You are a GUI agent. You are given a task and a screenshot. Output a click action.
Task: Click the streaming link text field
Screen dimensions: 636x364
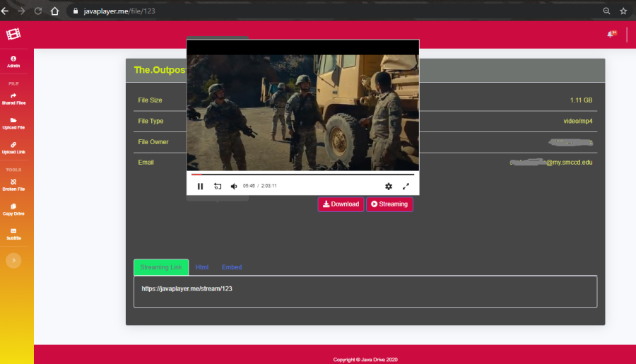365,292
